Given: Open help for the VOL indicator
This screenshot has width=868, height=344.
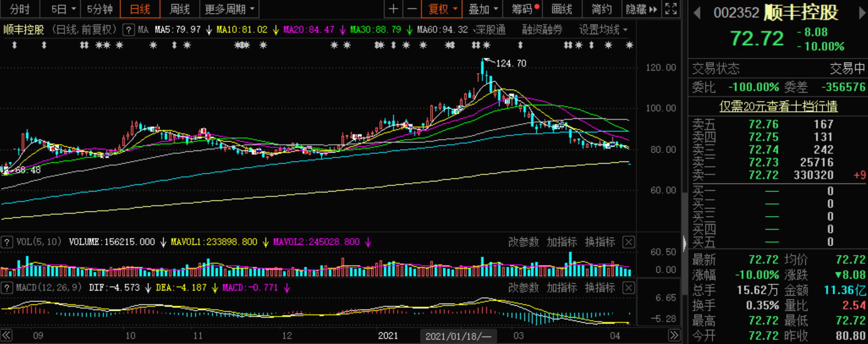Looking at the screenshot, I should coord(7,242).
